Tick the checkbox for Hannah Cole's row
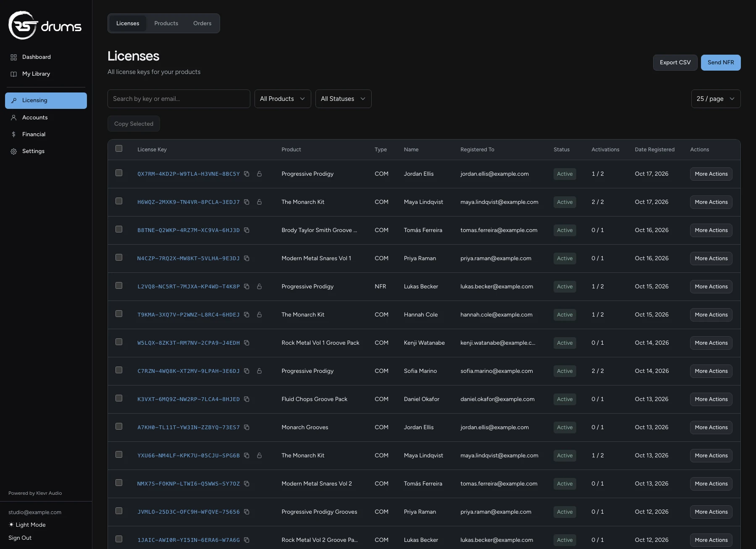Viewport: 756px width, 549px height. coord(119,314)
